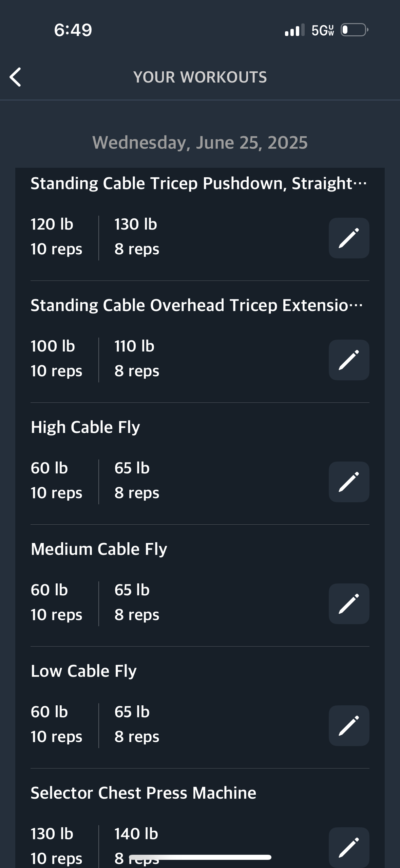Tap the 130 lb 8 reps pushdown set
This screenshot has height=868, width=400.
tap(137, 237)
